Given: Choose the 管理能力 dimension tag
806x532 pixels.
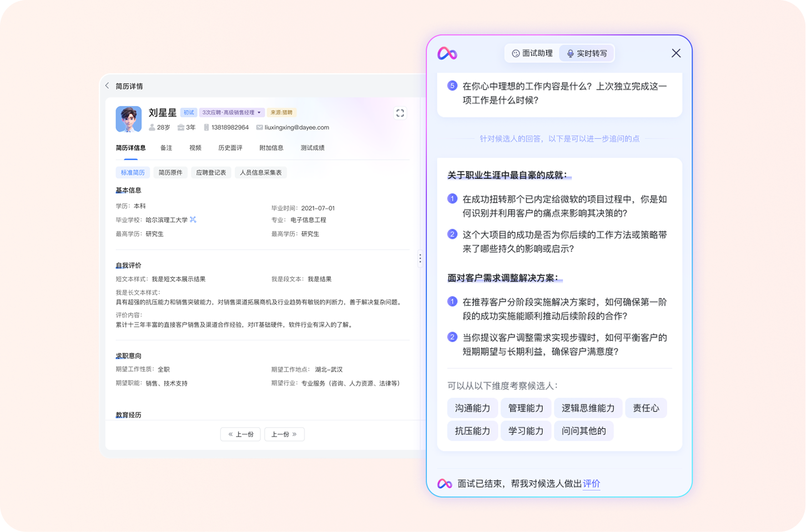Looking at the screenshot, I should (526, 408).
